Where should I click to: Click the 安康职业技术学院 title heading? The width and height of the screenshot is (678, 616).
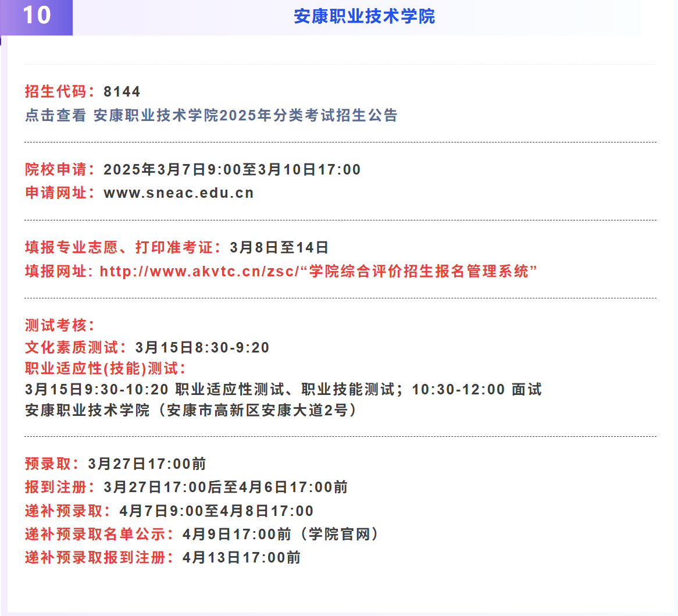click(364, 16)
